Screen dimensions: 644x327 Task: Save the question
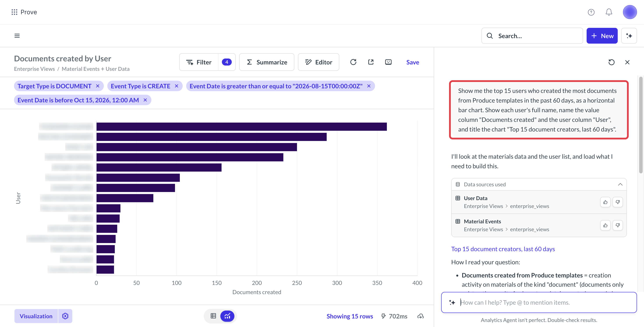pyautogui.click(x=412, y=62)
